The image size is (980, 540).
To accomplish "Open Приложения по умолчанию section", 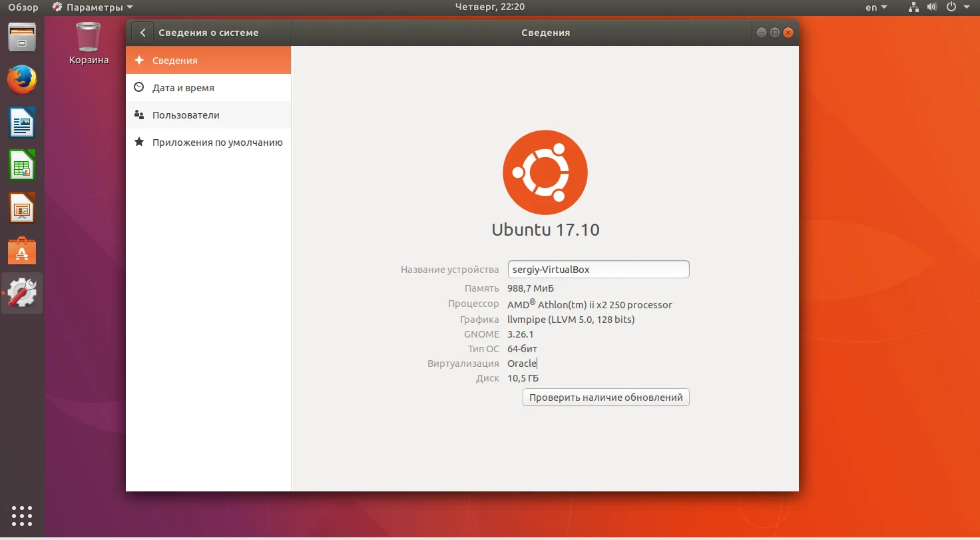I will click(x=208, y=142).
